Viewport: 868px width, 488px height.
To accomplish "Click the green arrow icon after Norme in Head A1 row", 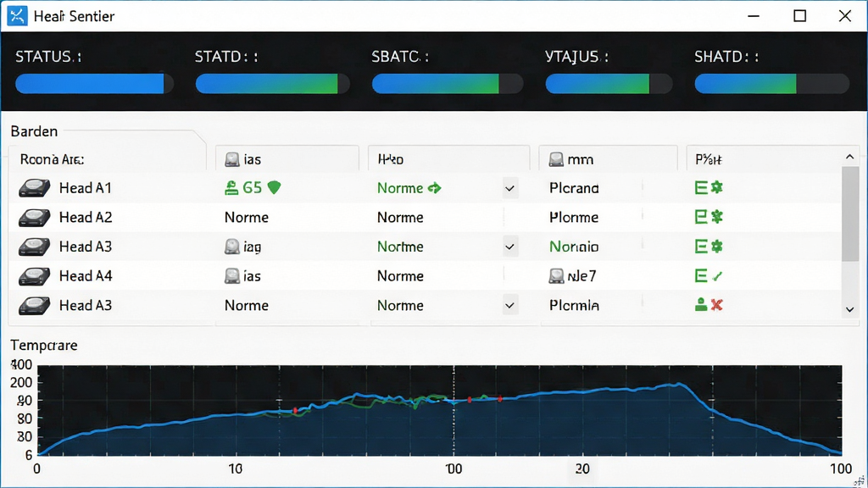I will (x=435, y=188).
